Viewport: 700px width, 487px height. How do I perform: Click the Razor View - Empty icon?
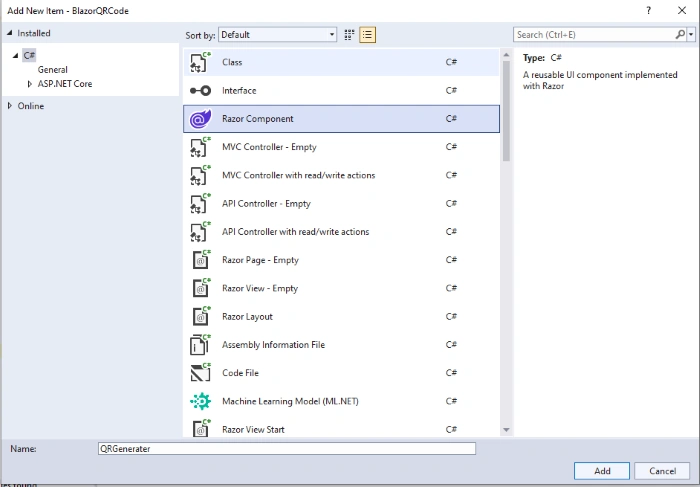[200, 288]
